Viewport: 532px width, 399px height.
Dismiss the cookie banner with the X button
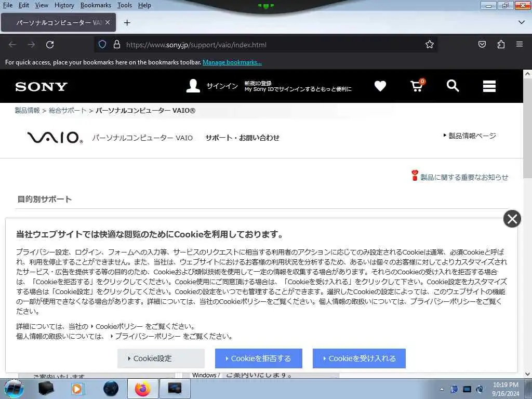tap(512, 219)
